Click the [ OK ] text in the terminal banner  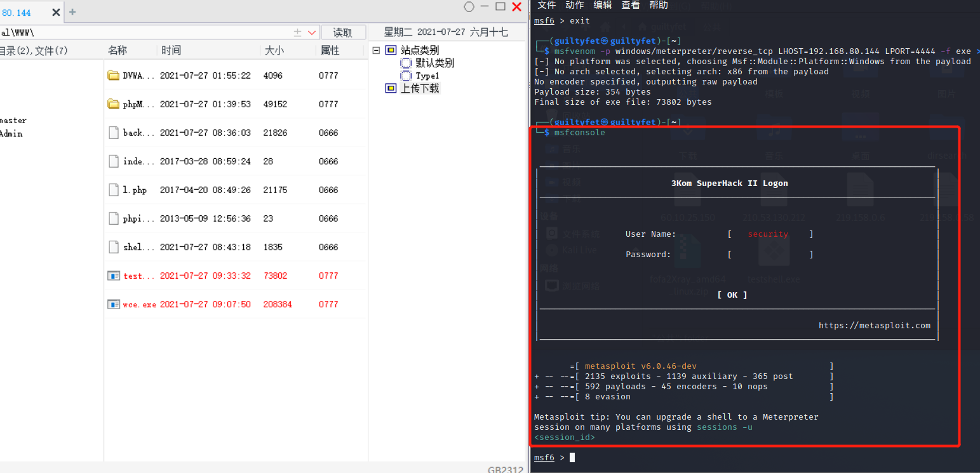click(732, 295)
